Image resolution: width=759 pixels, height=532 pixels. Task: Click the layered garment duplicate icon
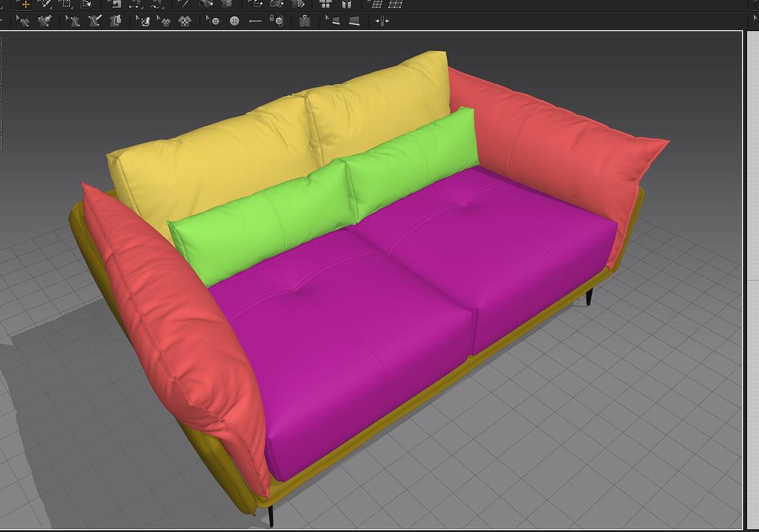point(116,21)
